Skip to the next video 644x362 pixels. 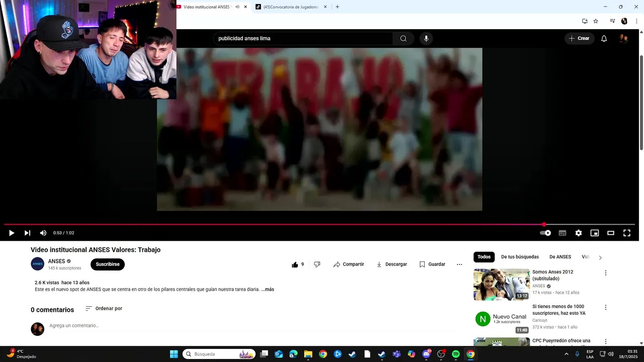tap(27, 233)
